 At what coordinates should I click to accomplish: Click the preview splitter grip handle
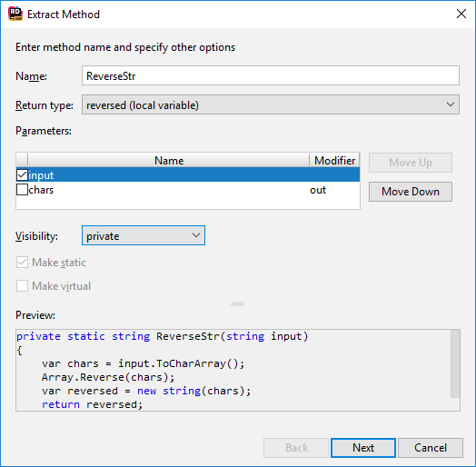coord(238,303)
